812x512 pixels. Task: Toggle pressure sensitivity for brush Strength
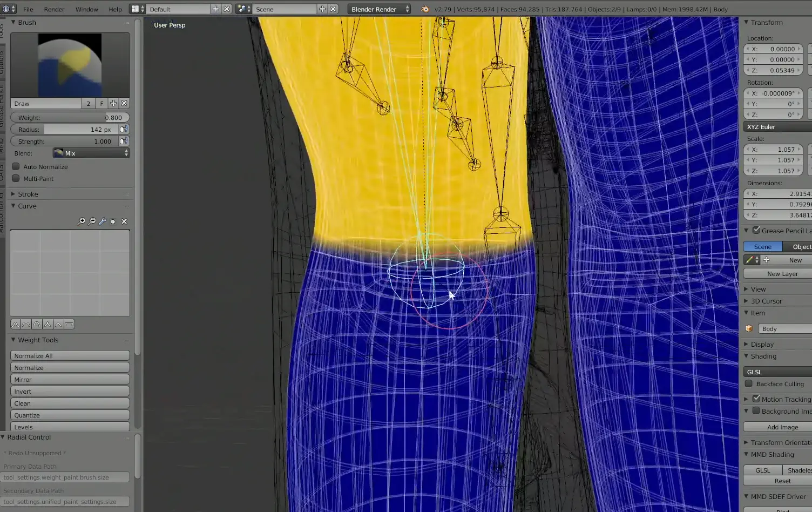[124, 142]
